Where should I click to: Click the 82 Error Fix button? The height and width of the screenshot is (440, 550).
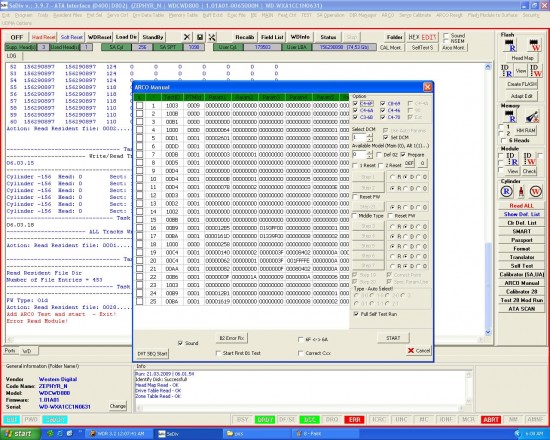(232, 338)
